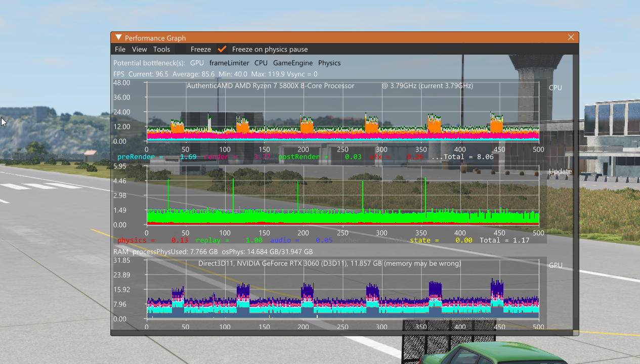Click inside the GPU timing graph
640x364 pixels.
point(343,290)
